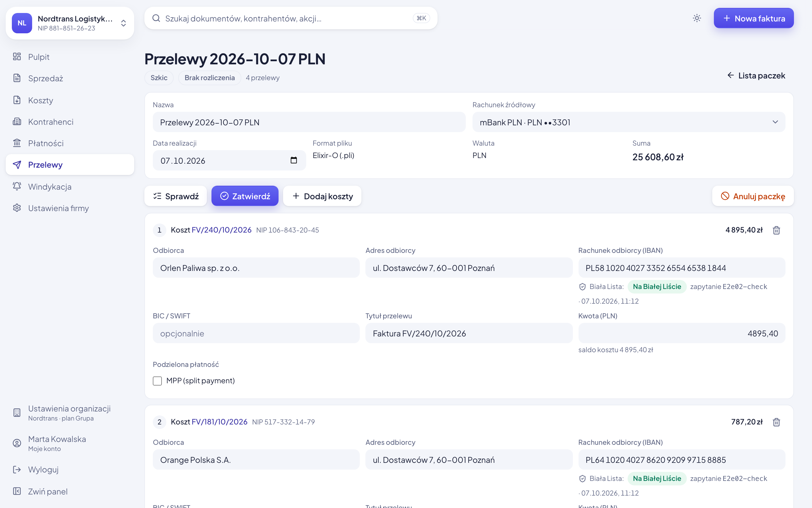Go back via Lista paczek link
This screenshot has height=508, width=812.
(x=756, y=76)
